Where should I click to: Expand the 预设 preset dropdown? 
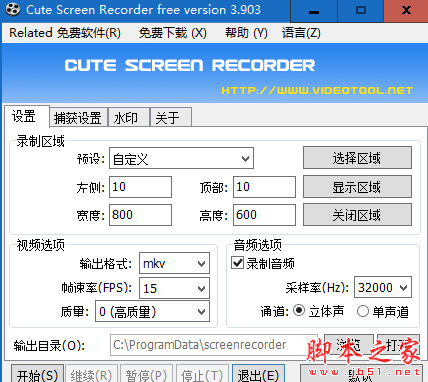pyautogui.click(x=181, y=158)
